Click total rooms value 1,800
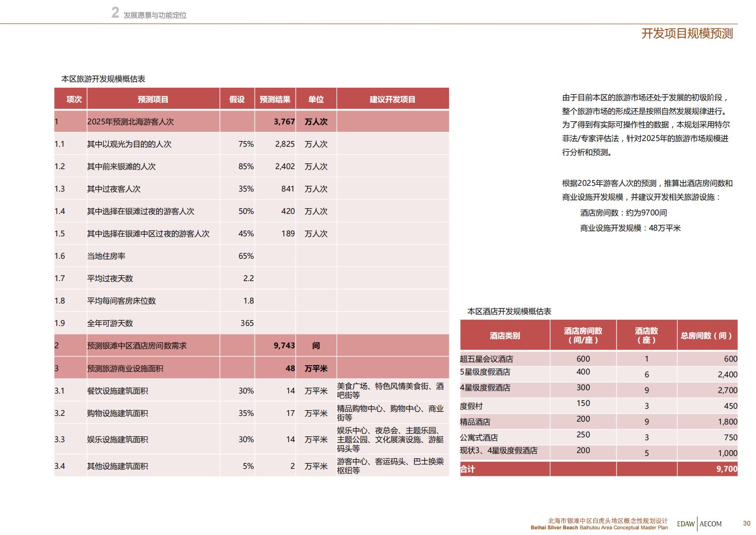This screenshot has height=535, width=756. [x=727, y=422]
